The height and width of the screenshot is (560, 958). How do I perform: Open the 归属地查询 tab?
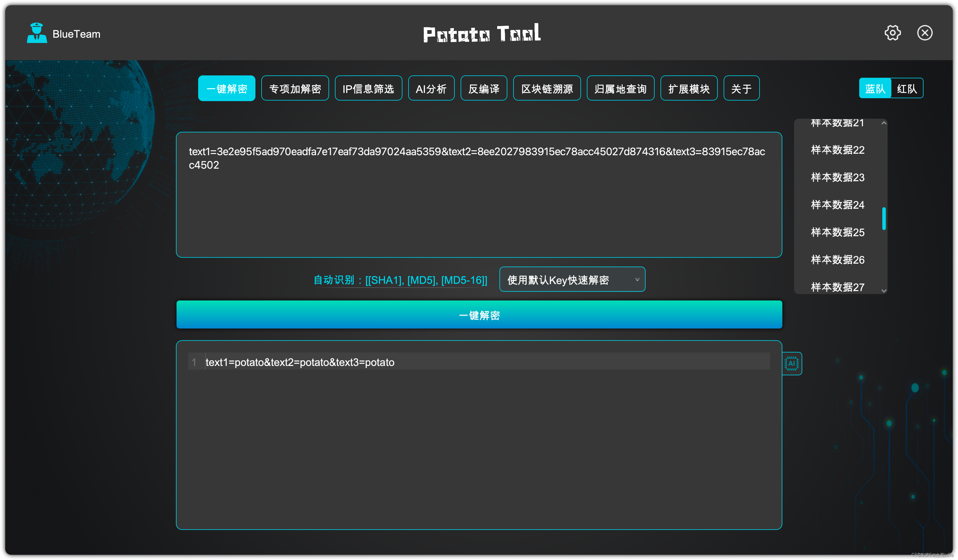pos(620,89)
